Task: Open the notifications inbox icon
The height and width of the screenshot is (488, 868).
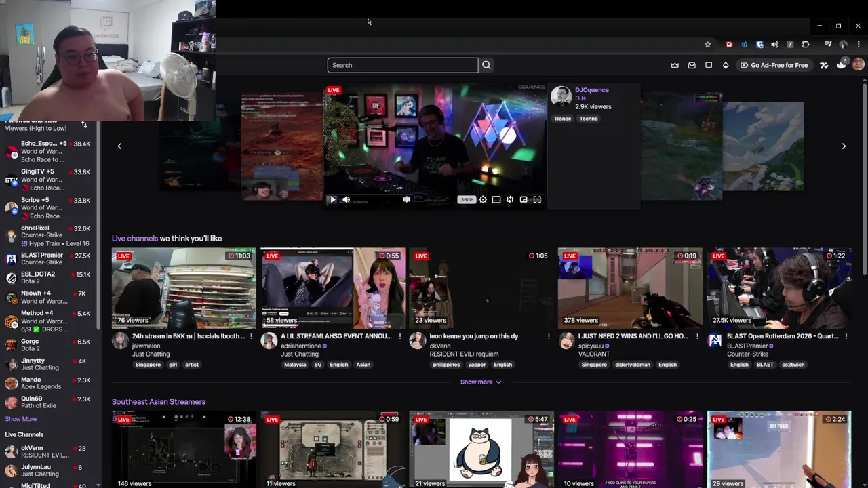Action: tap(692, 65)
